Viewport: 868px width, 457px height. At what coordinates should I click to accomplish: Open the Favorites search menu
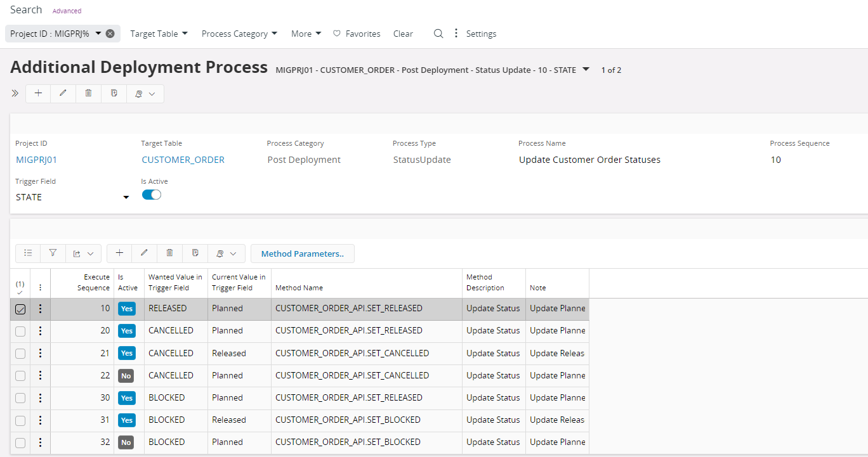[x=357, y=34]
